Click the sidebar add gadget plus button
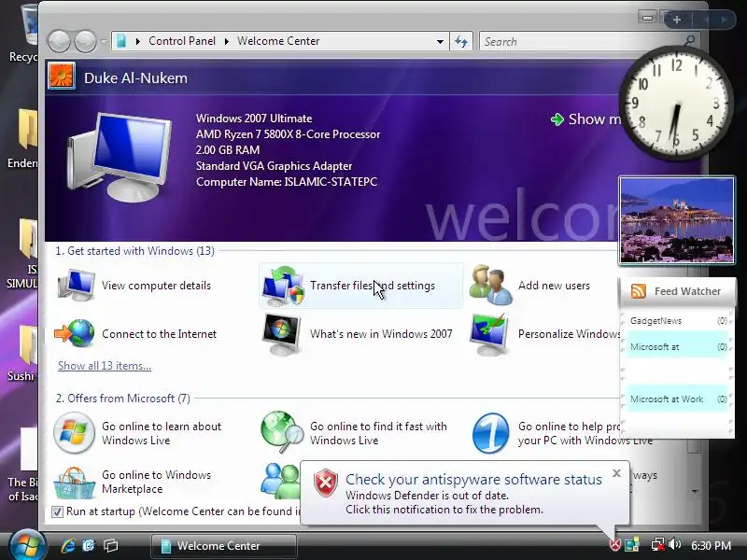The width and height of the screenshot is (747, 560). [676, 20]
